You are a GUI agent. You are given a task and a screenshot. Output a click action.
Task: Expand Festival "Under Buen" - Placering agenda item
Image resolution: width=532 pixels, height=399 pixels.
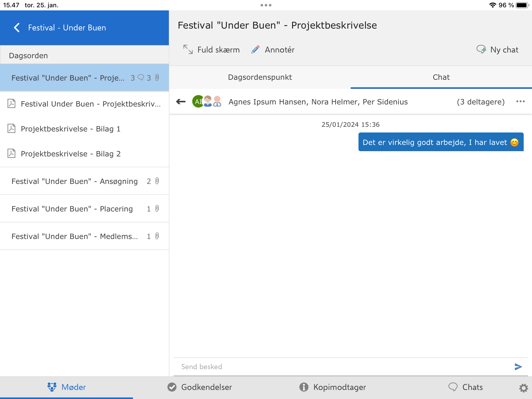72,209
